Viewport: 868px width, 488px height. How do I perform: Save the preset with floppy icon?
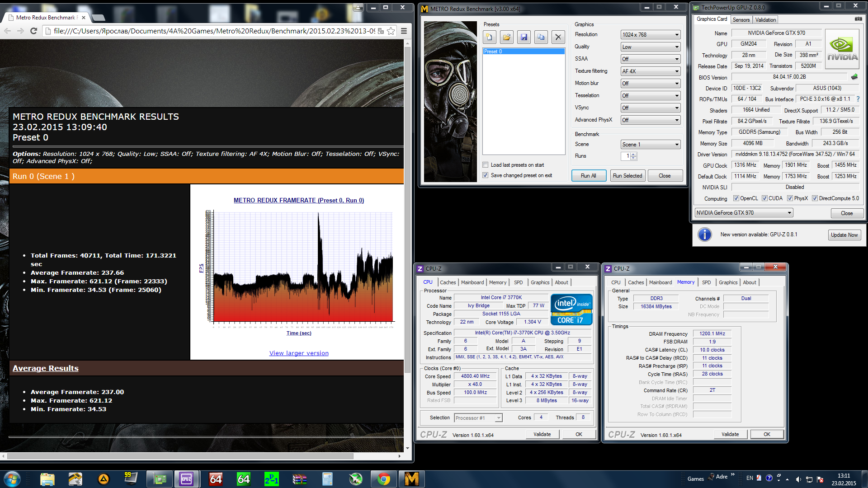[x=524, y=38]
